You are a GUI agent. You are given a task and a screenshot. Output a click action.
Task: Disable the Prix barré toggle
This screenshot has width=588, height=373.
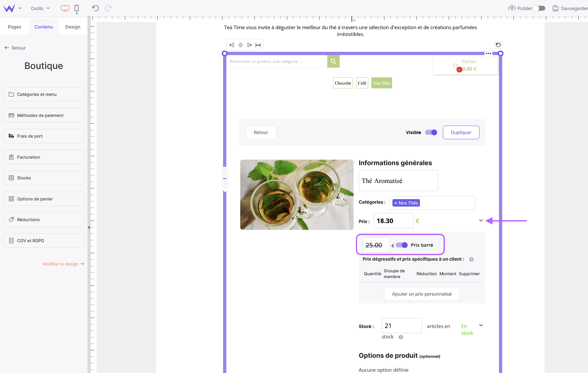coord(401,245)
